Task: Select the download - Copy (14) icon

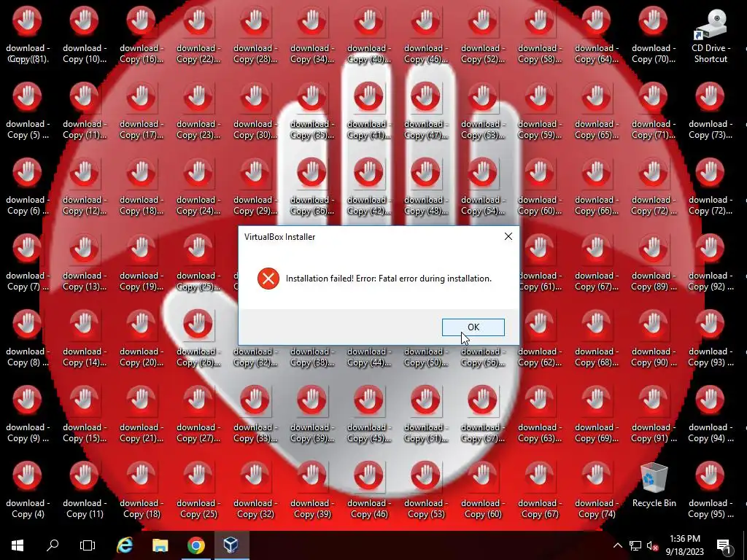Action: 85,340
